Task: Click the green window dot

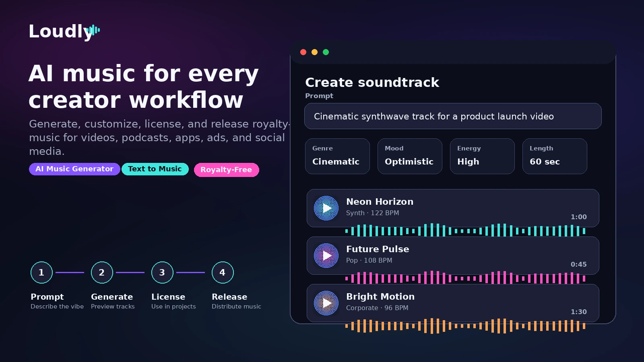Action: click(326, 52)
